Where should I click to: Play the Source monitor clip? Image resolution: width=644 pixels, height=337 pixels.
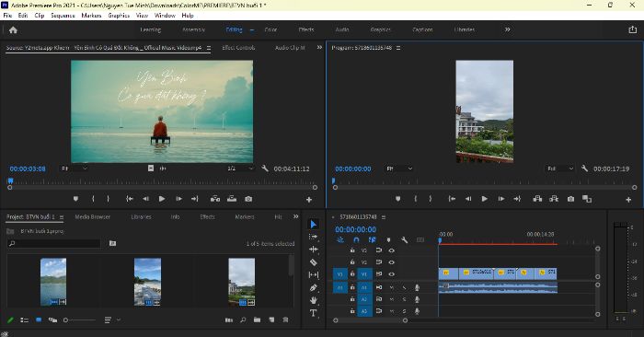[162, 199]
